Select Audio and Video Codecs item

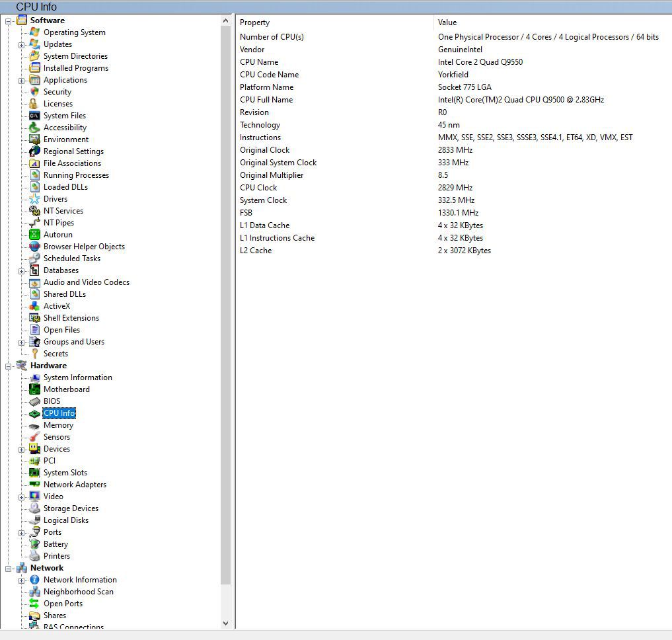pos(86,282)
